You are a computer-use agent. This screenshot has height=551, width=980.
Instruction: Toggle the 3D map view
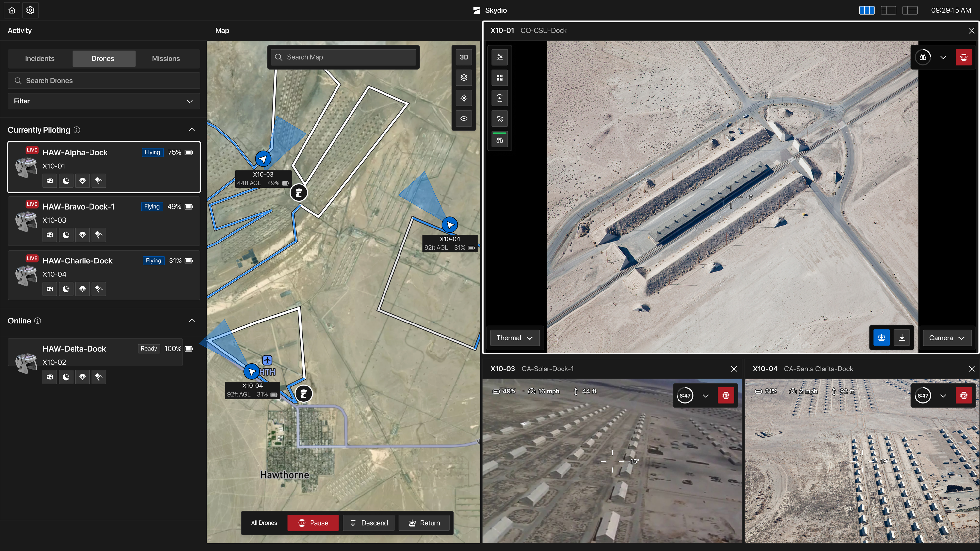(463, 57)
